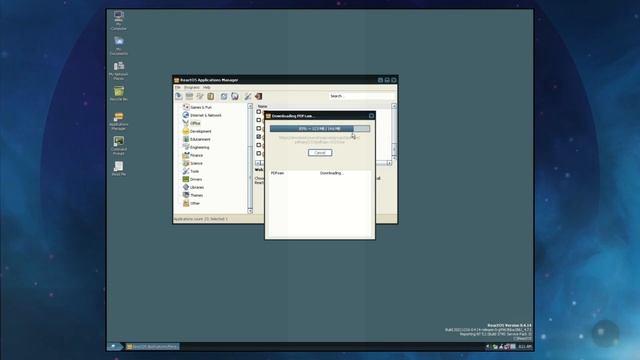
Task: Click the yellow Select All toolbar icon
Action: point(211,96)
